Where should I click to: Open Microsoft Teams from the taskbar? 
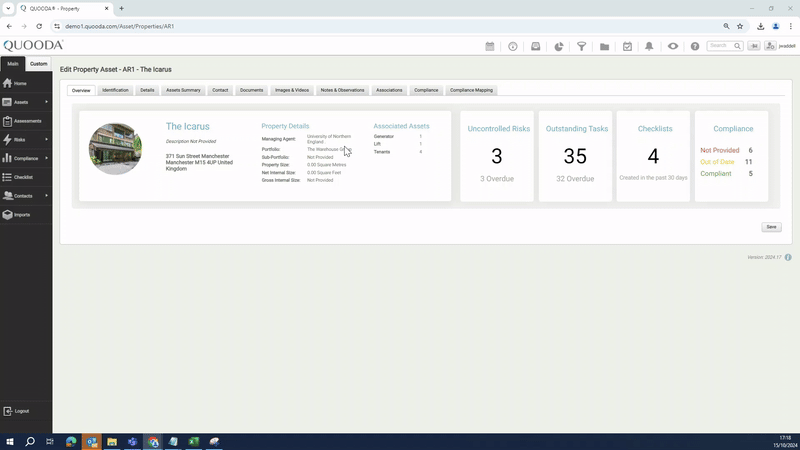(x=133, y=441)
